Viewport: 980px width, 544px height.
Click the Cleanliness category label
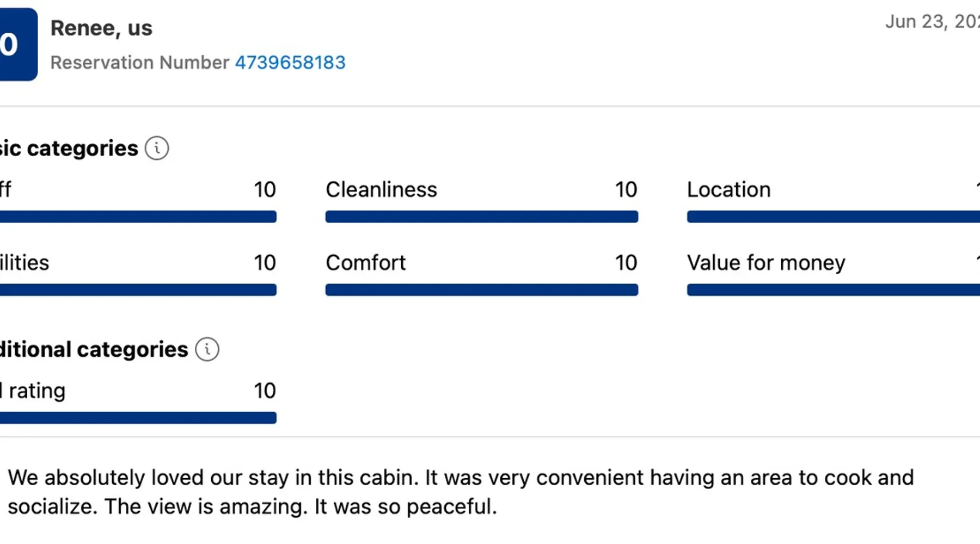(381, 190)
